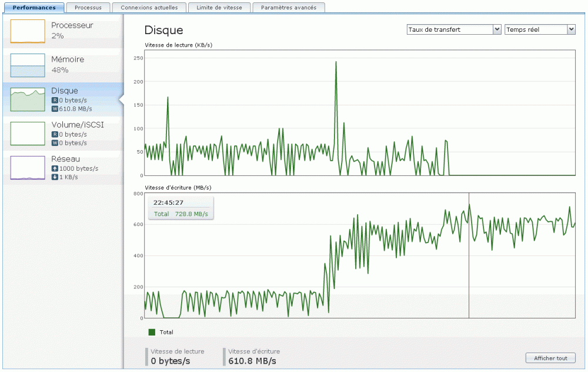Image resolution: width=588 pixels, height=372 pixels.
Task: Open the Connexions actuelles tab
Action: (149, 8)
